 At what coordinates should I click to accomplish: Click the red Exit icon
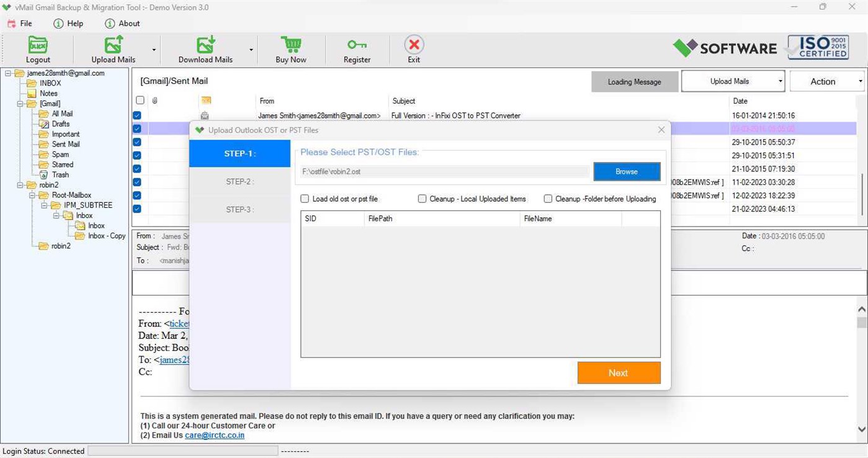[414, 45]
